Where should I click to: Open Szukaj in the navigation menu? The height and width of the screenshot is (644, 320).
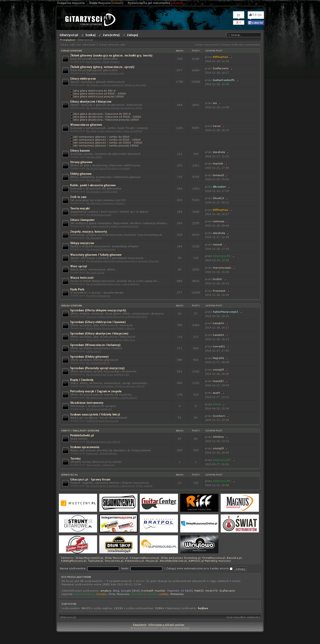click(90, 35)
